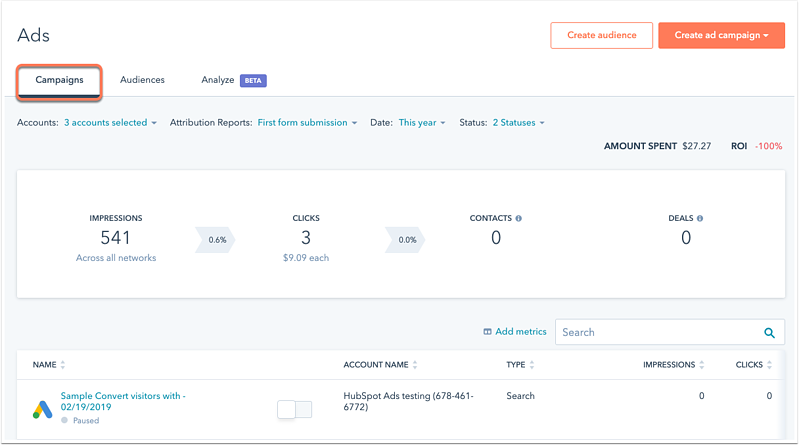
Task: Open the Analyze beta tab
Action: pyautogui.click(x=218, y=80)
